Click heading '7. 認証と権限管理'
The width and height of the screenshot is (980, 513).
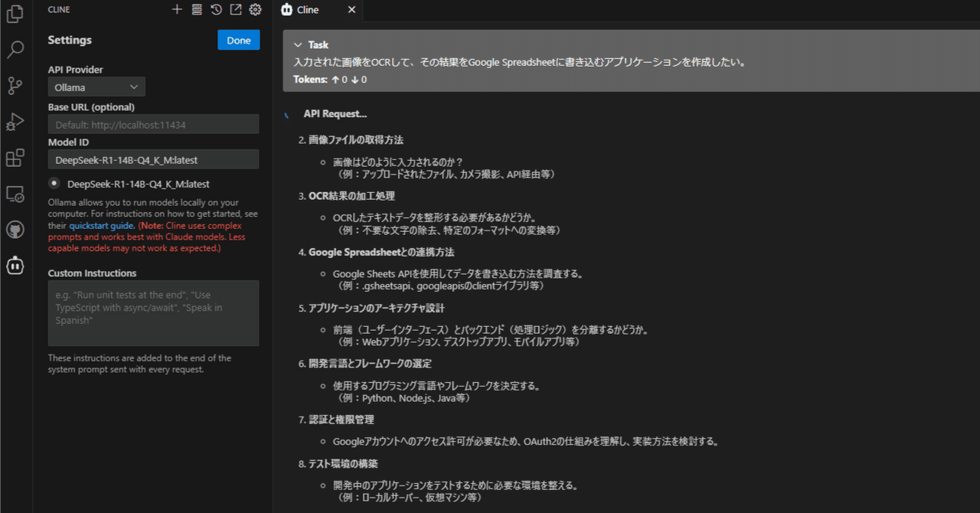pos(337,420)
